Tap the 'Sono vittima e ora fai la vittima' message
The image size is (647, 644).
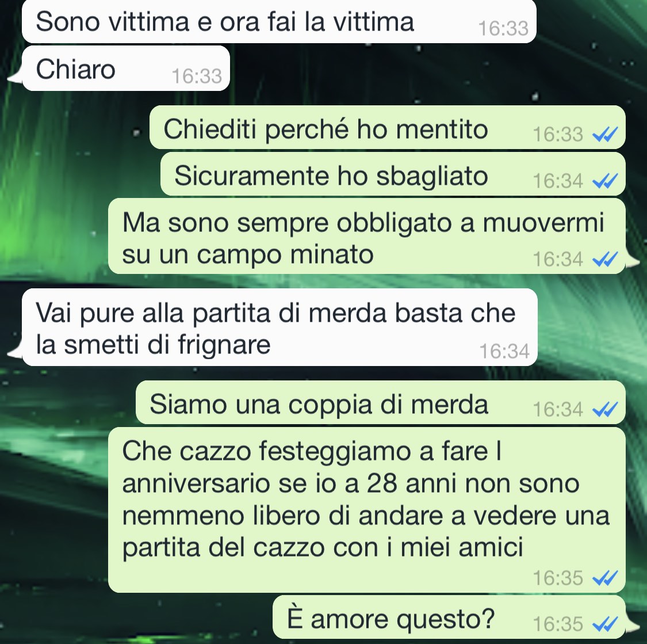coord(279,21)
